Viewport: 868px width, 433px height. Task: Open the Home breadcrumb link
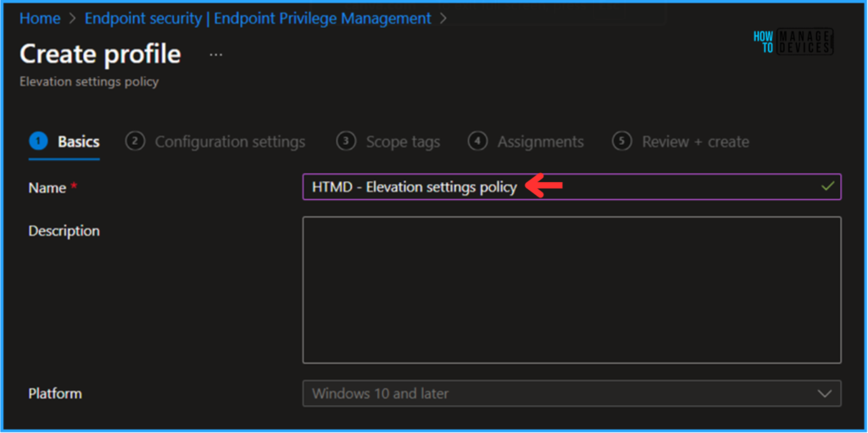(40, 19)
